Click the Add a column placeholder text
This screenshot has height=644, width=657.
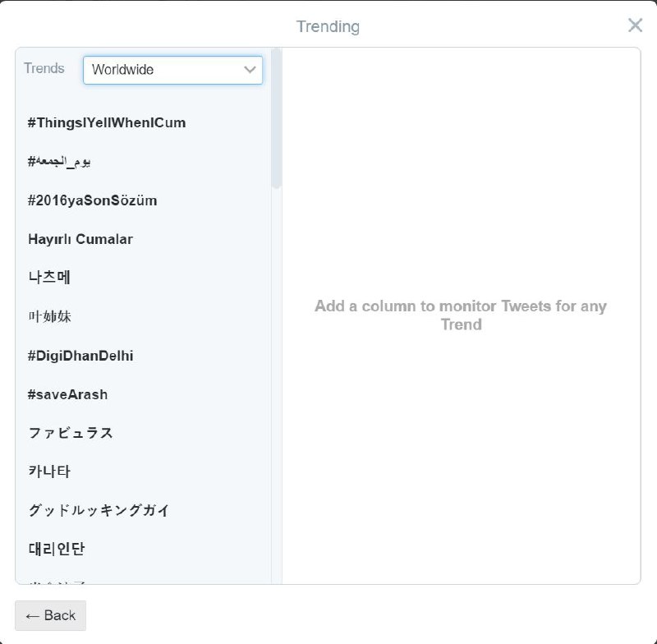pyautogui.click(x=460, y=315)
